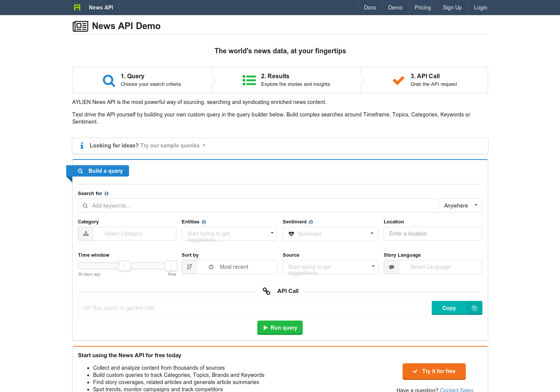Click the orange checkmark icon in API Call step
The image size is (560, 392).
pyautogui.click(x=398, y=80)
